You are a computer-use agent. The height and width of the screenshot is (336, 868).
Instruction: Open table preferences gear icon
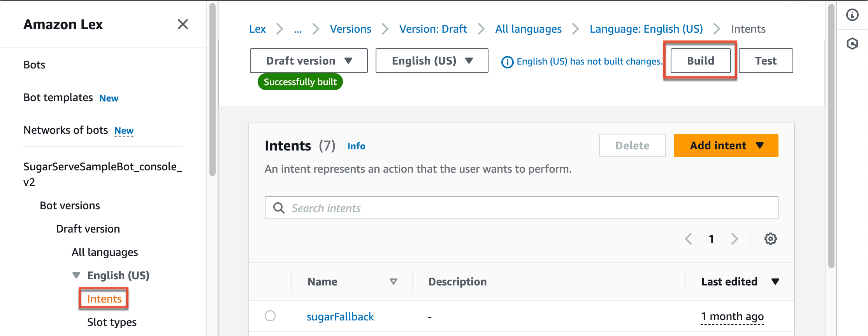(770, 239)
